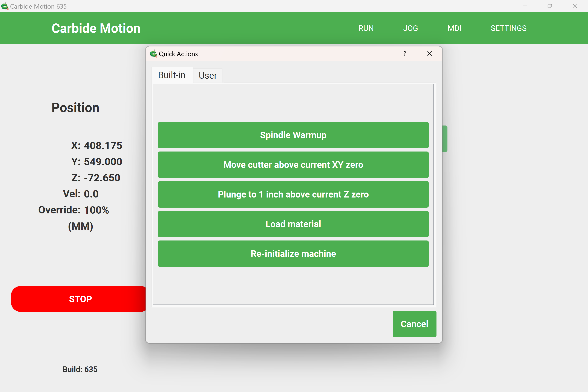Open SETTINGS from the top bar
Image resolution: width=588 pixels, height=392 pixels.
point(508,28)
